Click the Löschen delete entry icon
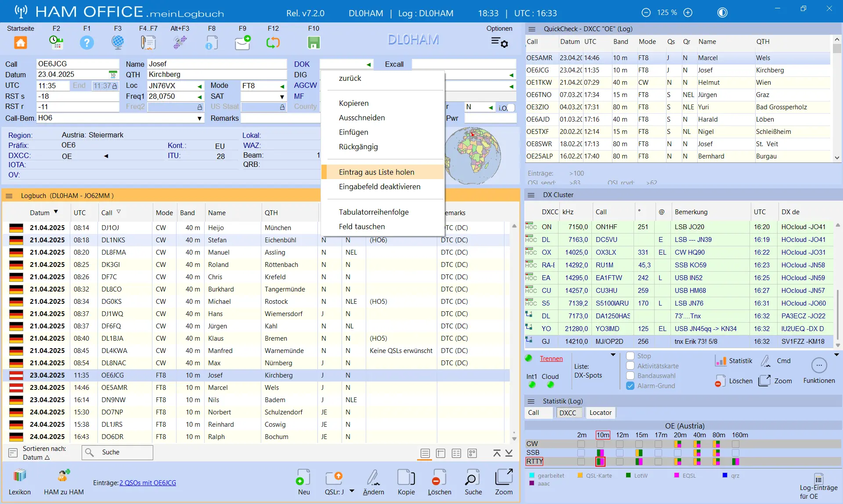The width and height of the screenshot is (843, 504). pyautogui.click(x=439, y=477)
